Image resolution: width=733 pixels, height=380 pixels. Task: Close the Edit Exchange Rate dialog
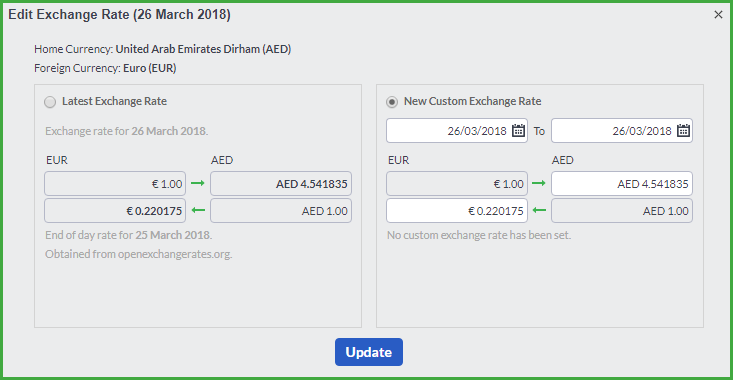pyautogui.click(x=719, y=15)
